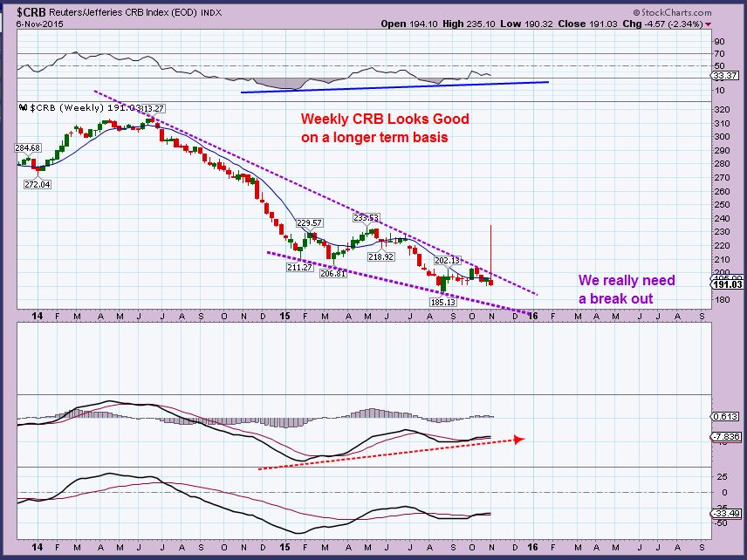Click the red down-triangle beside the Chg value
Viewport: 747px width, 560px height.
(709, 24)
